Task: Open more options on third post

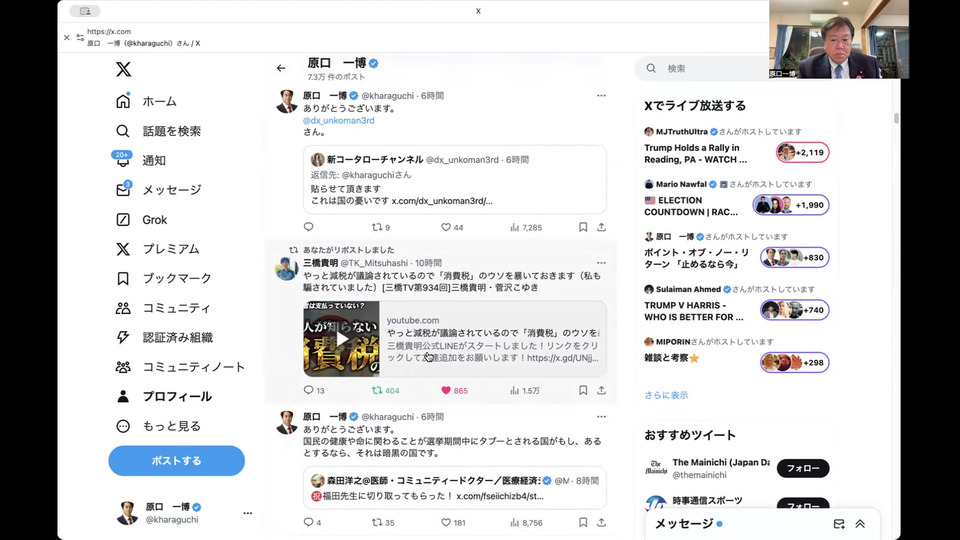Action: (x=601, y=416)
